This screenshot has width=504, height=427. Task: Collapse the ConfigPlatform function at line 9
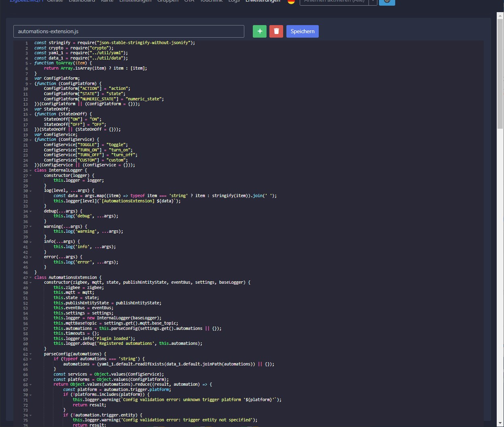[31, 84]
